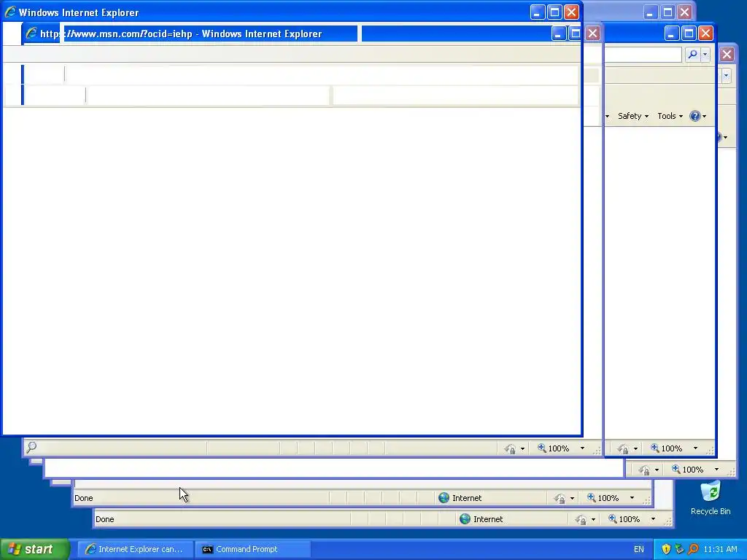This screenshot has height=560, width=747.
Task: Click the orange magnifier tray icon
Action: [x=693, y=549]
